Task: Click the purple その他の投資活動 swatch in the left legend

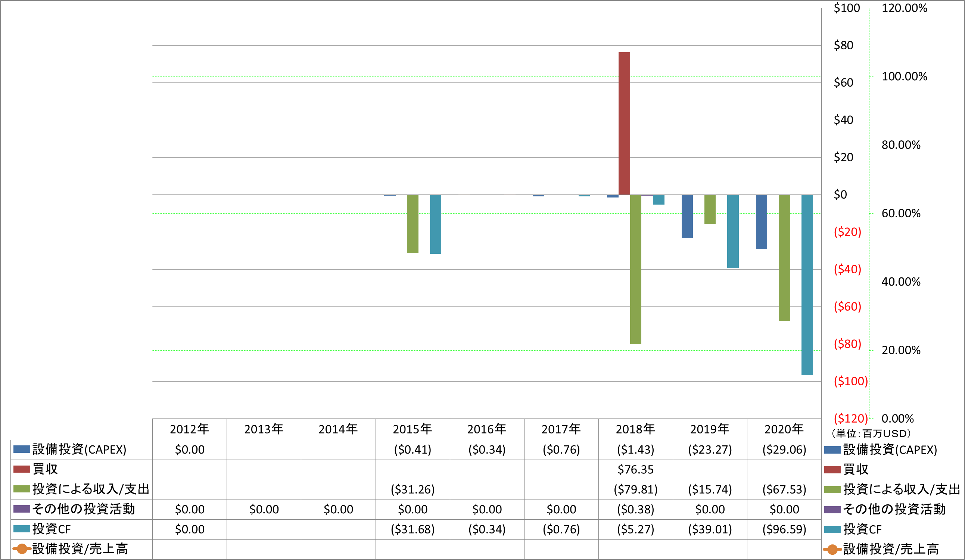Action: coord(21,509)
